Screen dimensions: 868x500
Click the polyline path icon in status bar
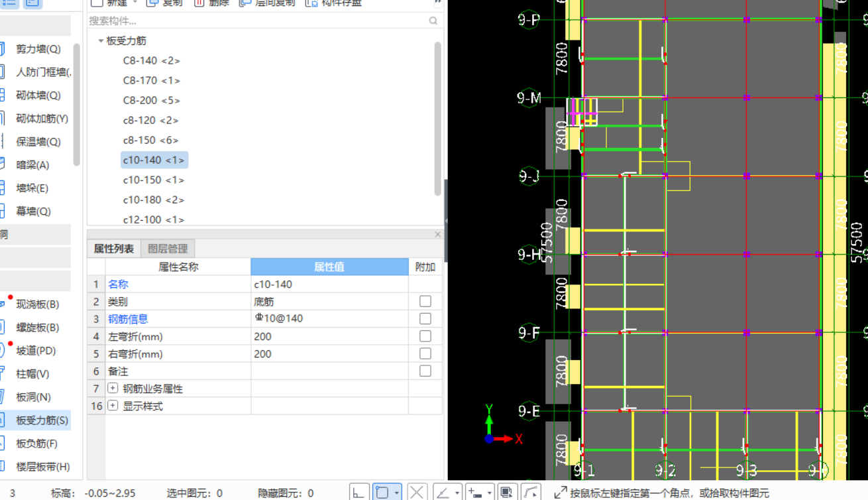tap(531, 492)
